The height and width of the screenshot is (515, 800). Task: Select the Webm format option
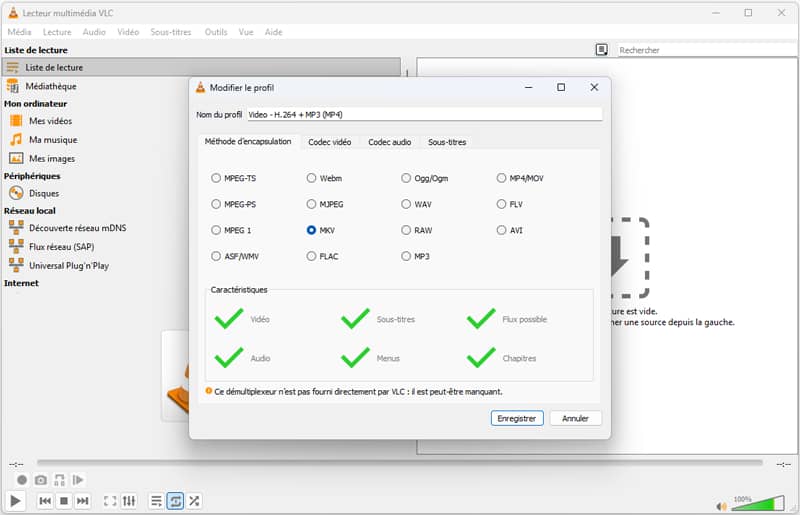[312, 178]
